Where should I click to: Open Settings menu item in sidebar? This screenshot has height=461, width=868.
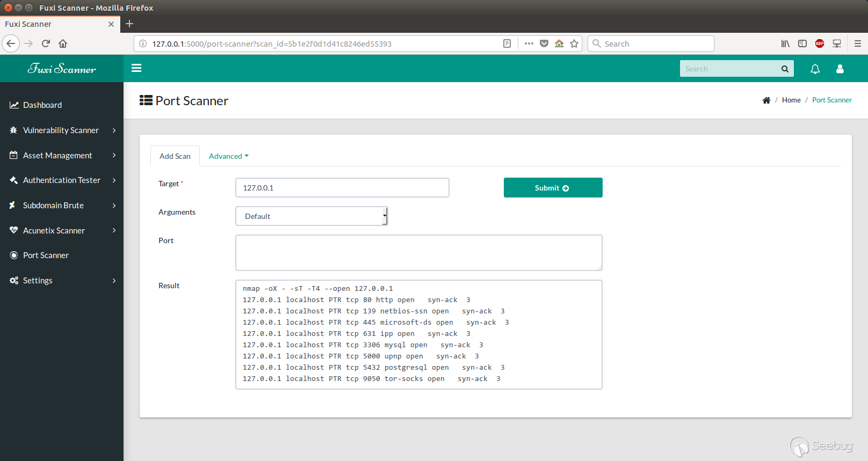62,281
